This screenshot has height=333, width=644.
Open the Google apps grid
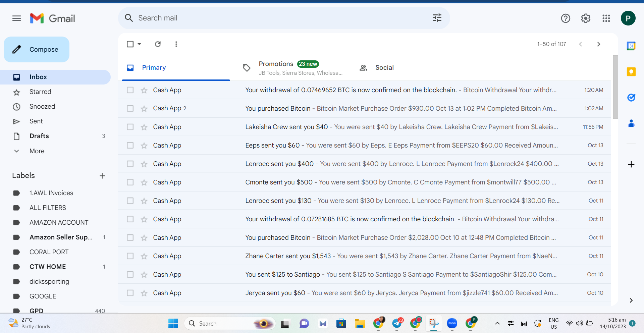[606, 18]
